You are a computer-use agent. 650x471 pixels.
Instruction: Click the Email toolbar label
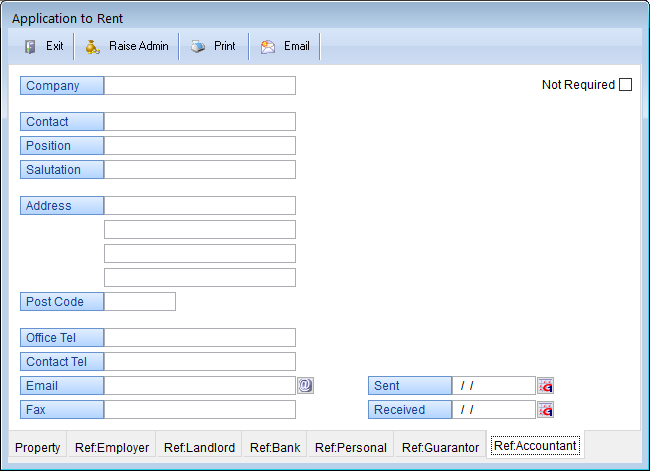(297, 46)
